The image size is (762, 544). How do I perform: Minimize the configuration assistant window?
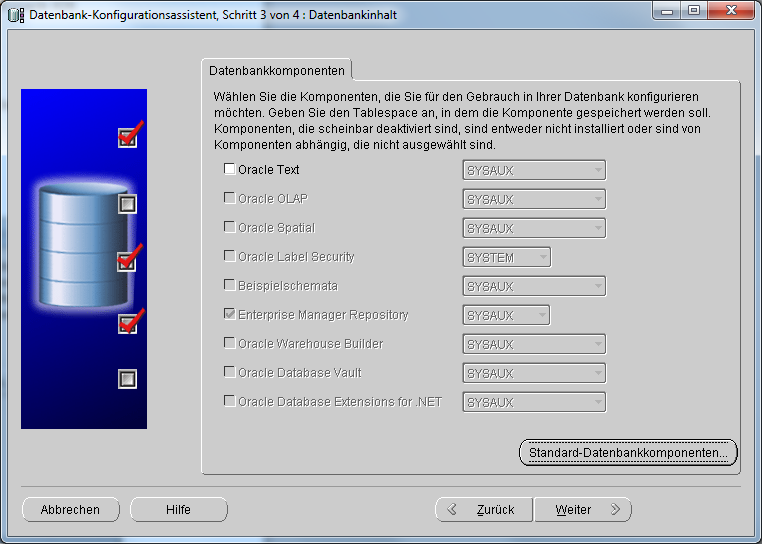click(666, 10)
